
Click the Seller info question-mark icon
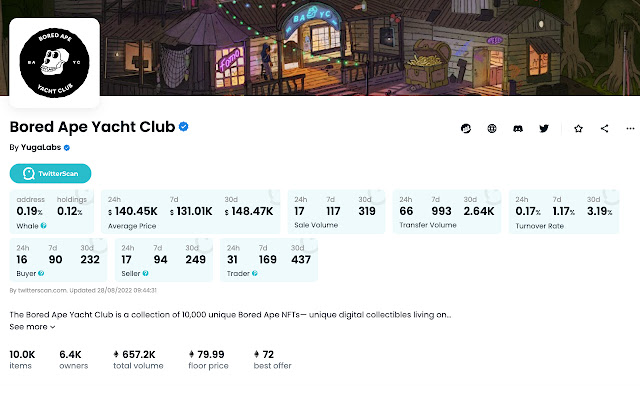coord(145,272)
